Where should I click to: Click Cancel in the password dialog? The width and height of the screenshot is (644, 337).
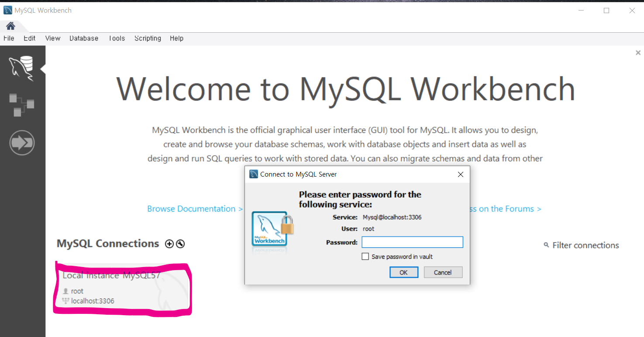443,272
